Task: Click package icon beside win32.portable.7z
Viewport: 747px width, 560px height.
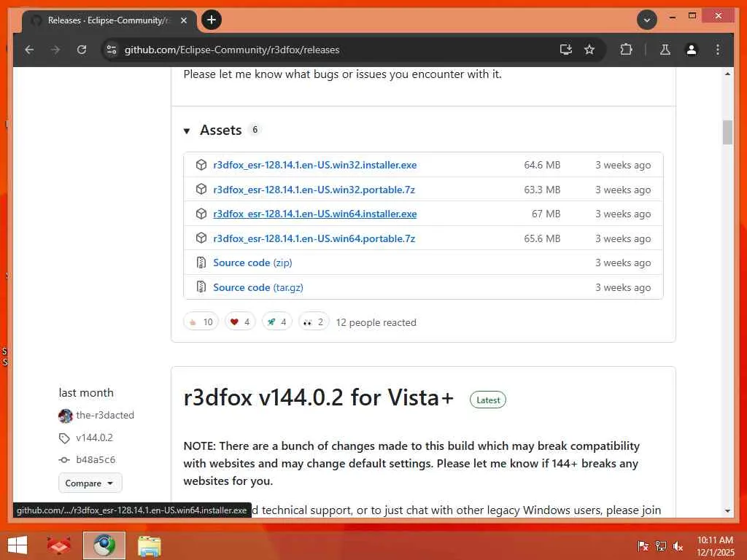Action: [x=201, y=190]
